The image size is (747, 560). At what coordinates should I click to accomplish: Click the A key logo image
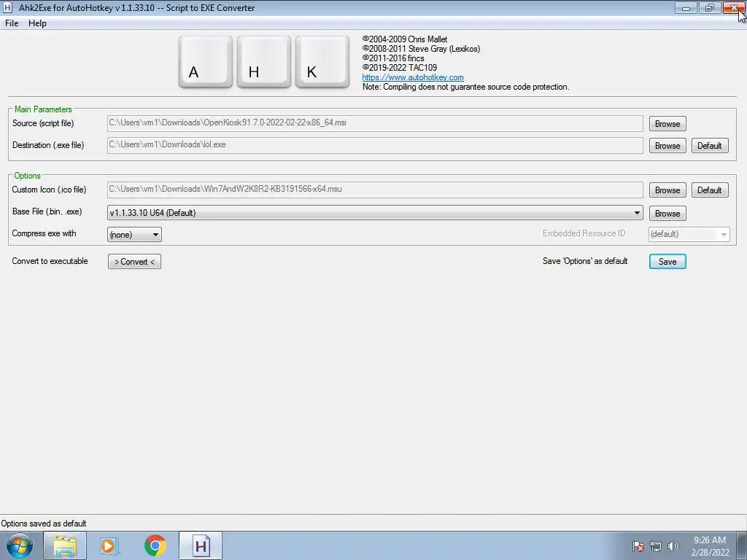[x=205, y=62]
